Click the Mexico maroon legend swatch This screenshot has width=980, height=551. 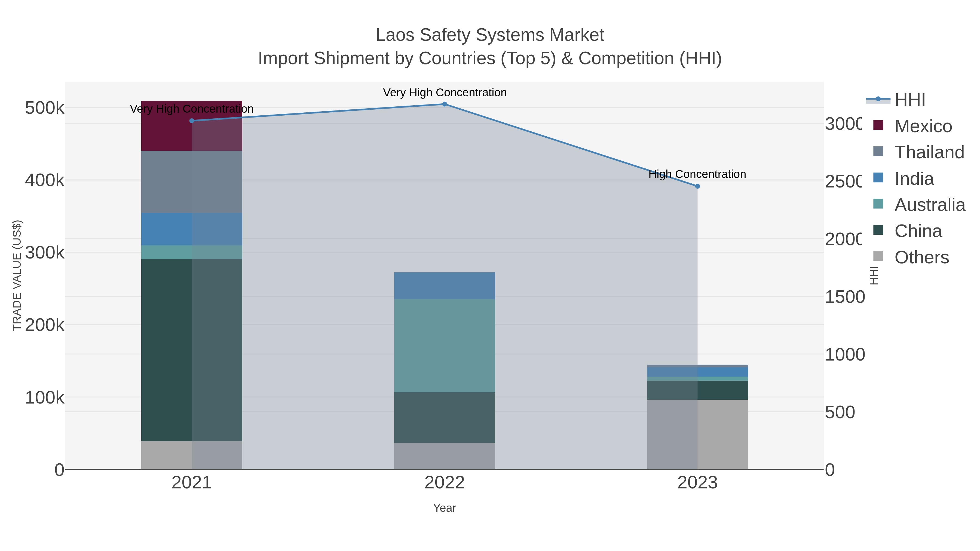pos(878,125)
